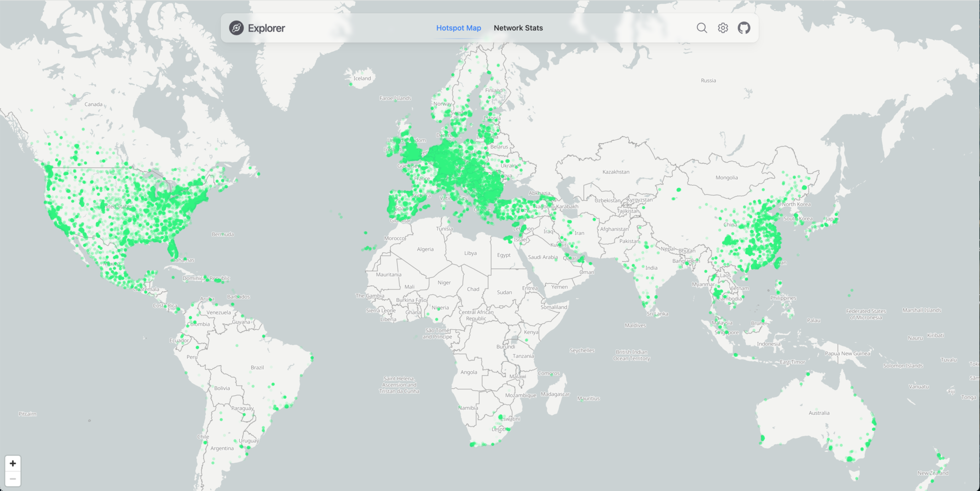Click the Australia label on map

(819, 413)
